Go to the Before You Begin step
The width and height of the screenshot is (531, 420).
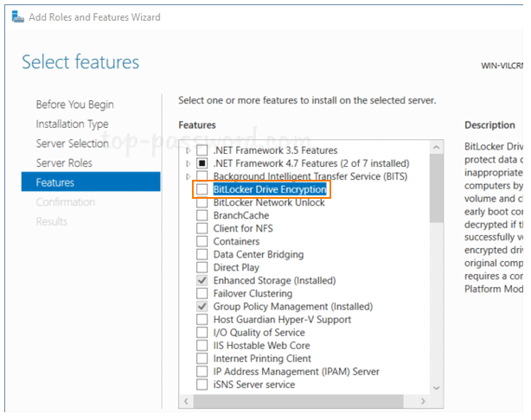(x=74, y=105)
